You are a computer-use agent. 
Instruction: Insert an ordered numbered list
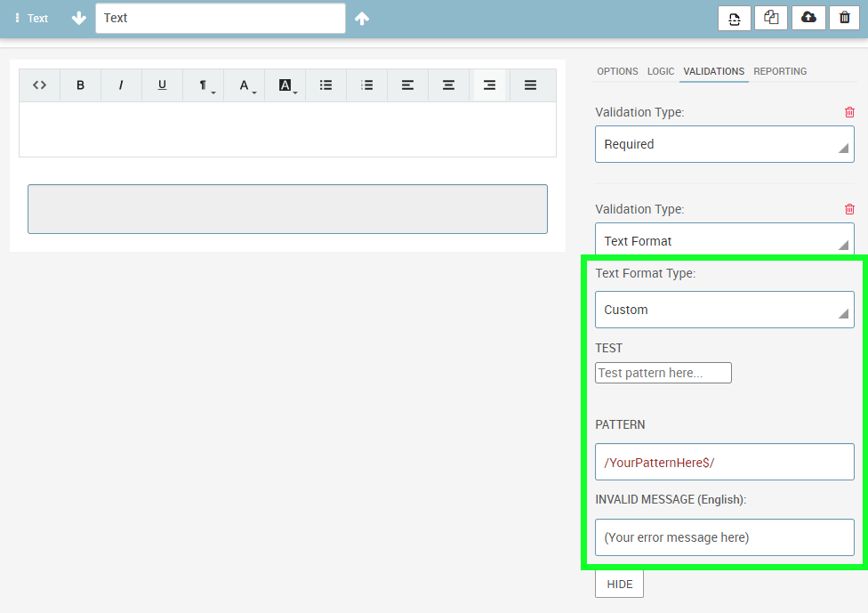click(367, 85)
